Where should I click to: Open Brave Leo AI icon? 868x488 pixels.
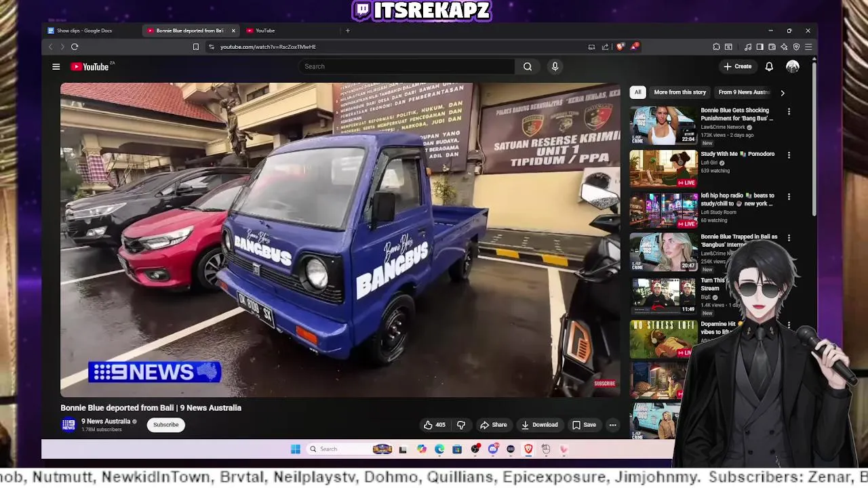(x=784, y=47)
